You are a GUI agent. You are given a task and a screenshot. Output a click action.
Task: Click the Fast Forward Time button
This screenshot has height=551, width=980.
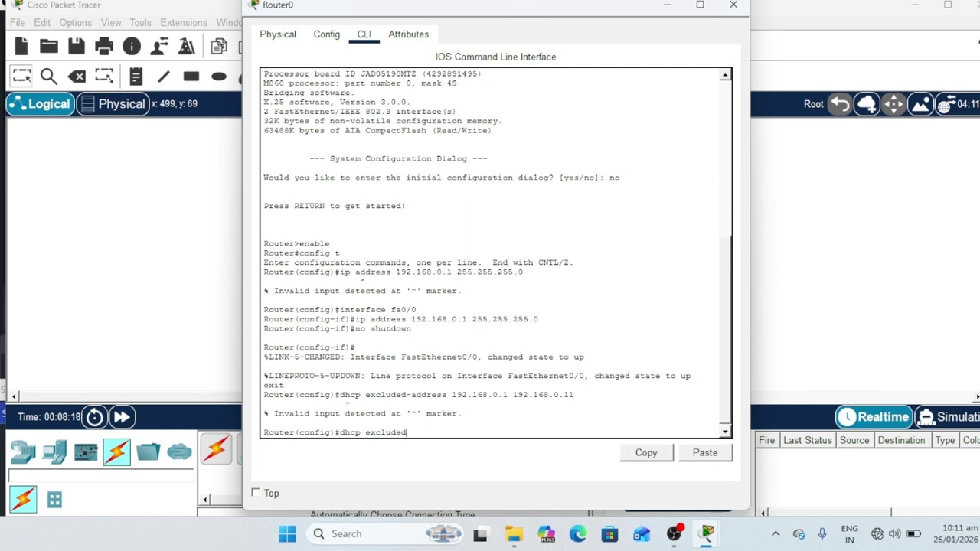[x=122, y=417]
